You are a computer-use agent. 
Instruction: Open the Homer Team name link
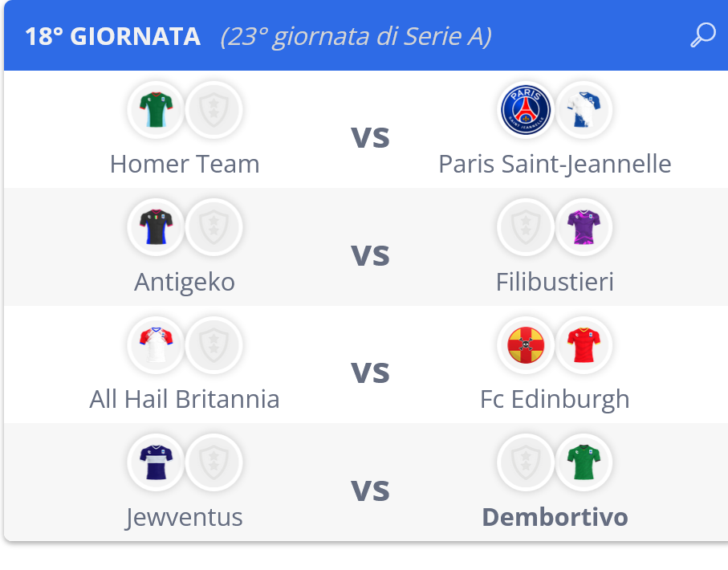point(185,164)
